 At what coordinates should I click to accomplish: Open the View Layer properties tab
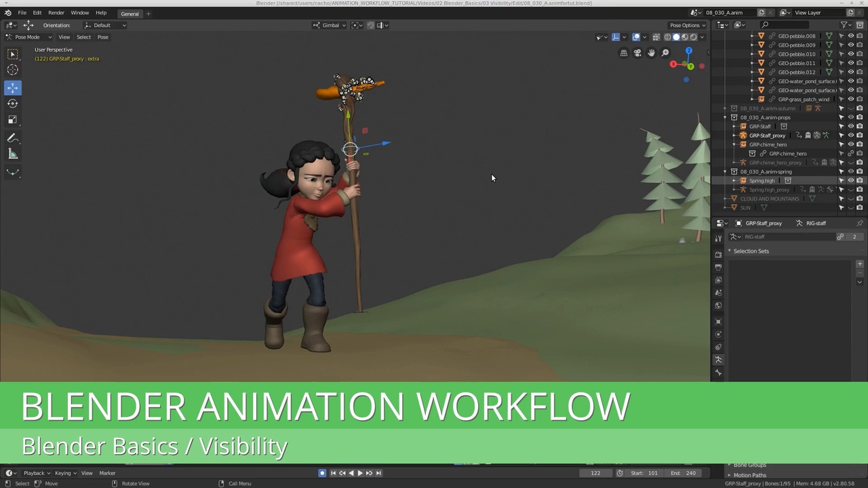(x=718, y=280)
